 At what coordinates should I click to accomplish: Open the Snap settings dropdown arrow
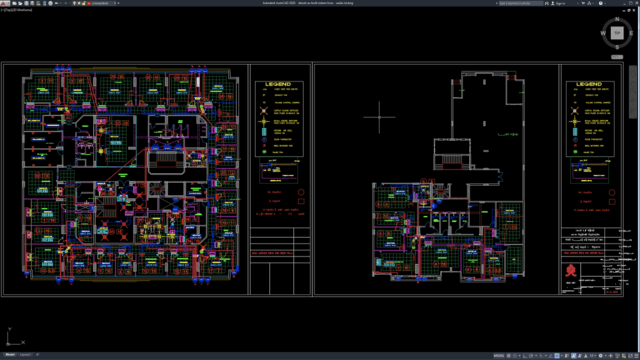click(520, 356)
